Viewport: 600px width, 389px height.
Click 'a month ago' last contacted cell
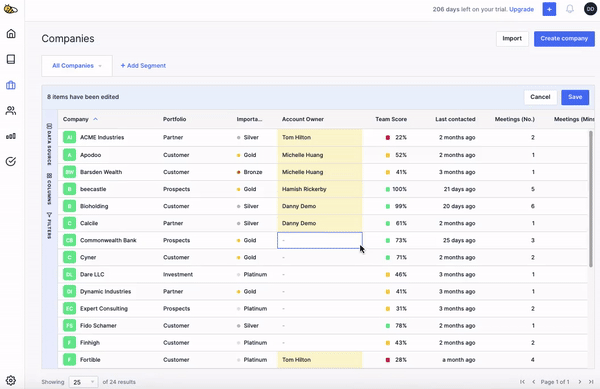[x=459, y=360]
